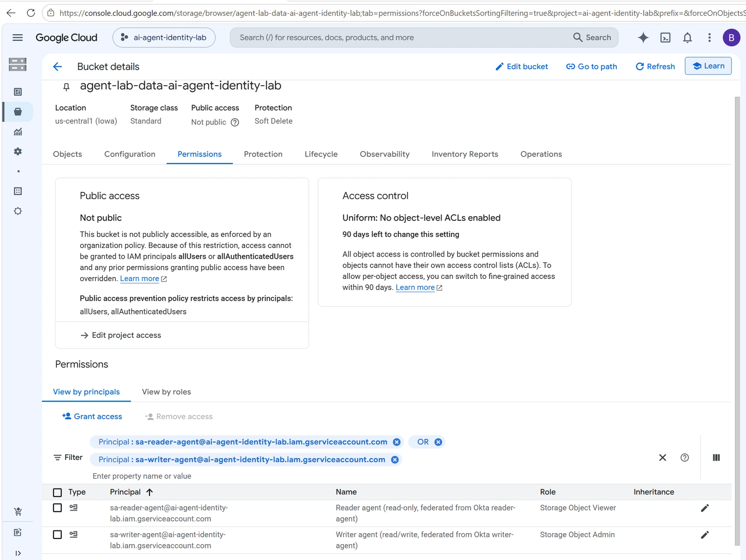Pin the bucket with the pin icon
The image size is (746, 560).
[x=66, y=87]
